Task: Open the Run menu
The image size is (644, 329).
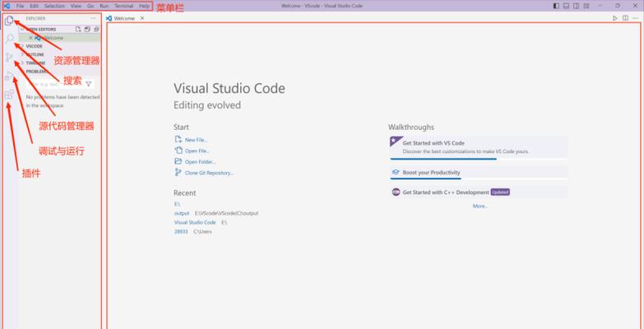Action: [104, 6]
